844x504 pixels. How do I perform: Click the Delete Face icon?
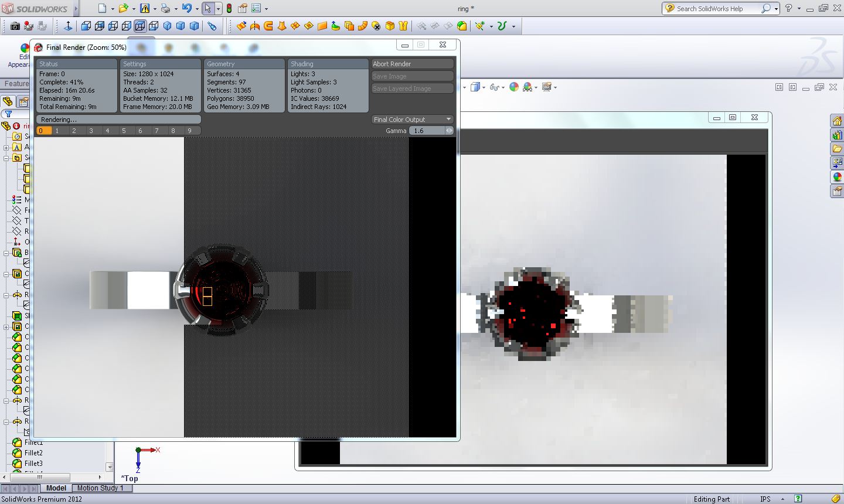376,26
